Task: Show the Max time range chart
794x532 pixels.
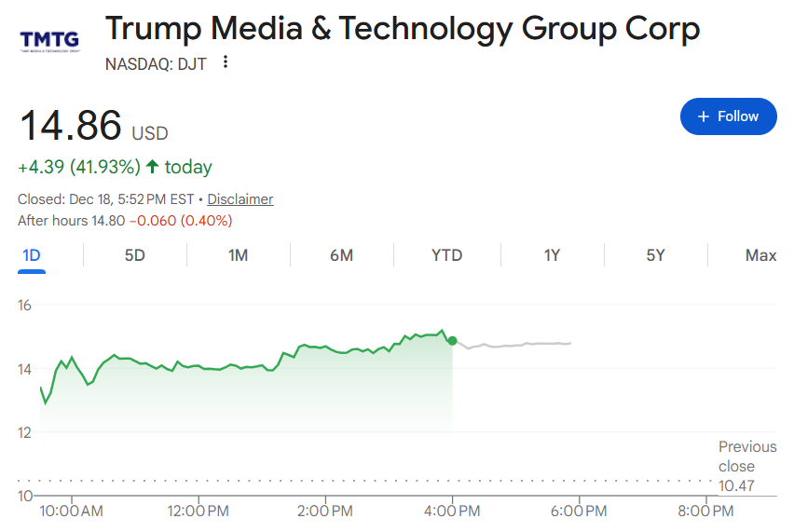Action: pyautogui.click(x=760, y=255)
